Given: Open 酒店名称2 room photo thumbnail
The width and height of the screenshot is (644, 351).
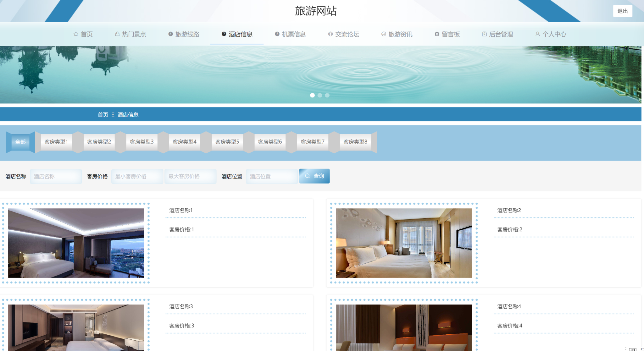Looking at the screenshot, I should click(x=404, y=243).
